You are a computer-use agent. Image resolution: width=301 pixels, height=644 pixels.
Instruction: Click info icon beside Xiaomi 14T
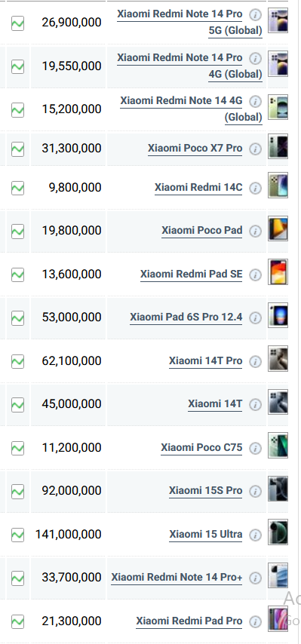256,404
